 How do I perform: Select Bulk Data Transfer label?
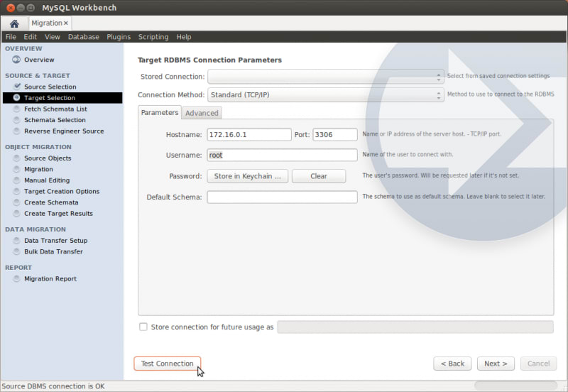click(x=53, y=252)
